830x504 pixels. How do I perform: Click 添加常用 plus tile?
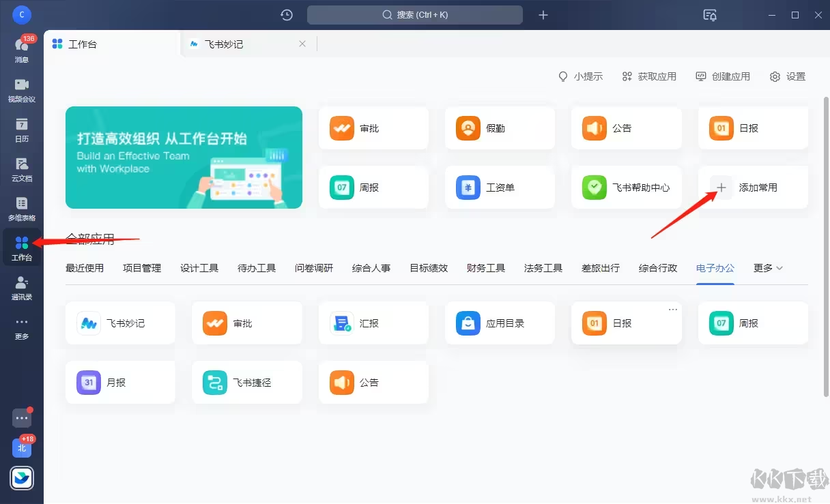click(753, 187)
